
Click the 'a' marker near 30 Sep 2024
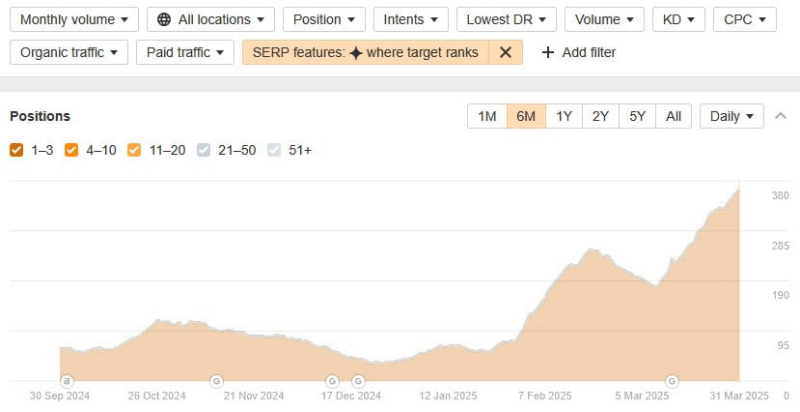(67, 380)
